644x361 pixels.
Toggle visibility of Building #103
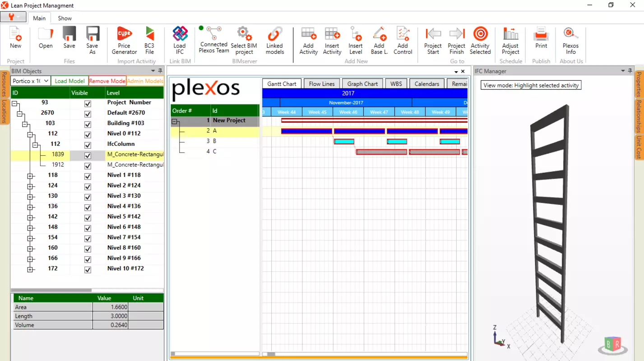coord(88,125)
